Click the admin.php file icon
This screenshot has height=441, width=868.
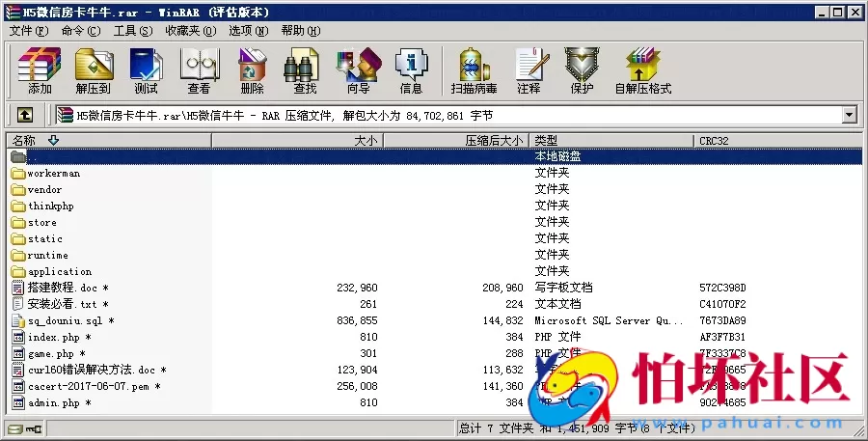(x=19, y=402)
